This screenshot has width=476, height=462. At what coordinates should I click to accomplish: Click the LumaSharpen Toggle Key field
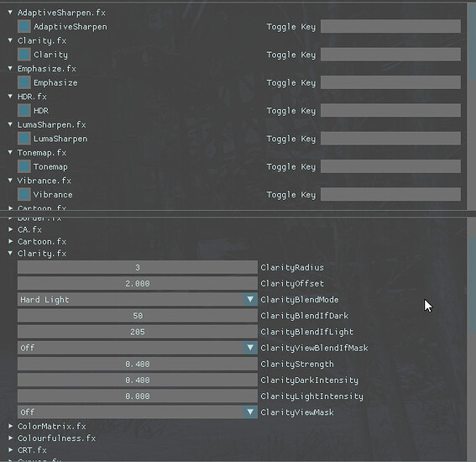tap(390, 139)
